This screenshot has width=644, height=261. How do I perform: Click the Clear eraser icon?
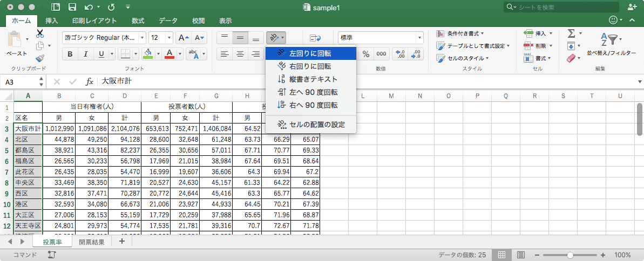pos(571,58)
